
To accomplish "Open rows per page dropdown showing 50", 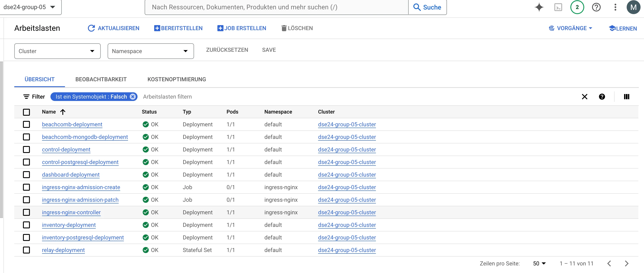I will (x=539, y=263).
